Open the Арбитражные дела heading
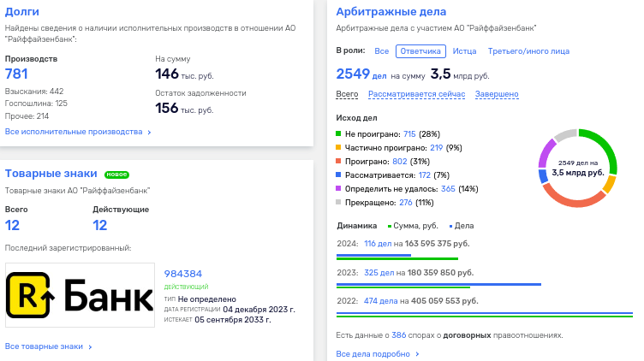This screenshot has height=361, width=644. pyautogui.click(x=391, y=11)
